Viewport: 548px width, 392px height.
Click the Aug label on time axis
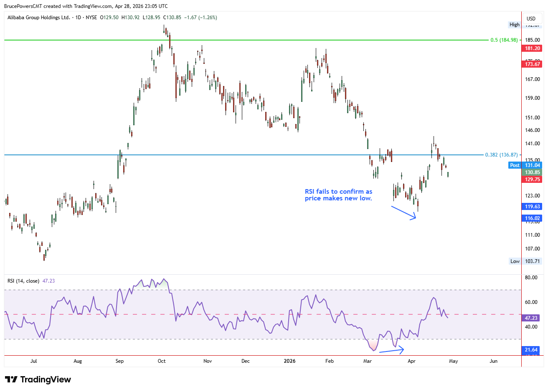click(x=78, y=361)
